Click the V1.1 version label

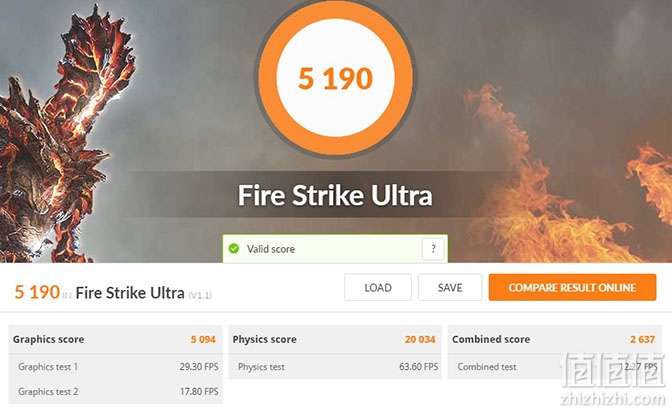200,295
